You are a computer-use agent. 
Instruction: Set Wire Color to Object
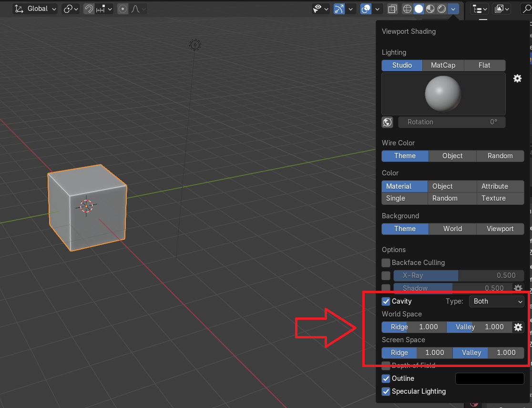[x=452, y=156]
